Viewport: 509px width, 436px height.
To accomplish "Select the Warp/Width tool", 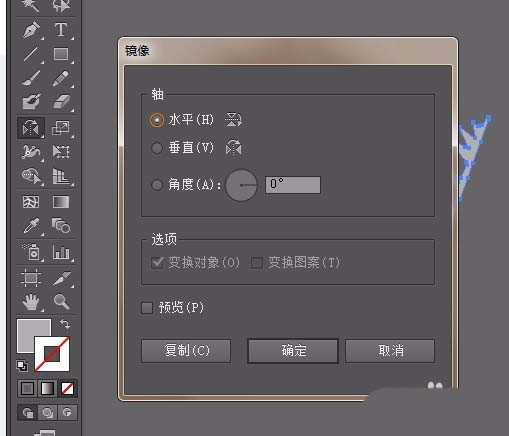I will 31,152.
